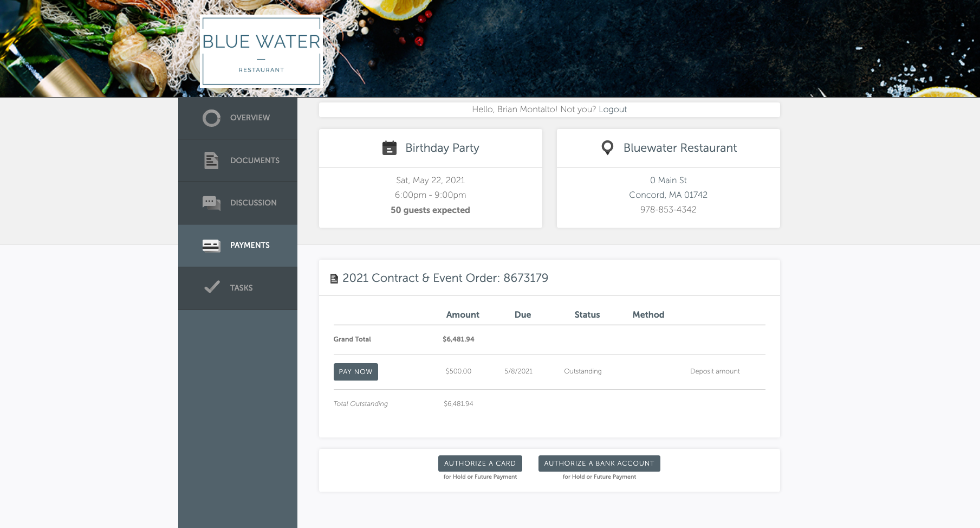The height and width of the screenshot is (528, 980).
Task: Click the Tasks checkmark icon
Action: (x=211, y=287)
